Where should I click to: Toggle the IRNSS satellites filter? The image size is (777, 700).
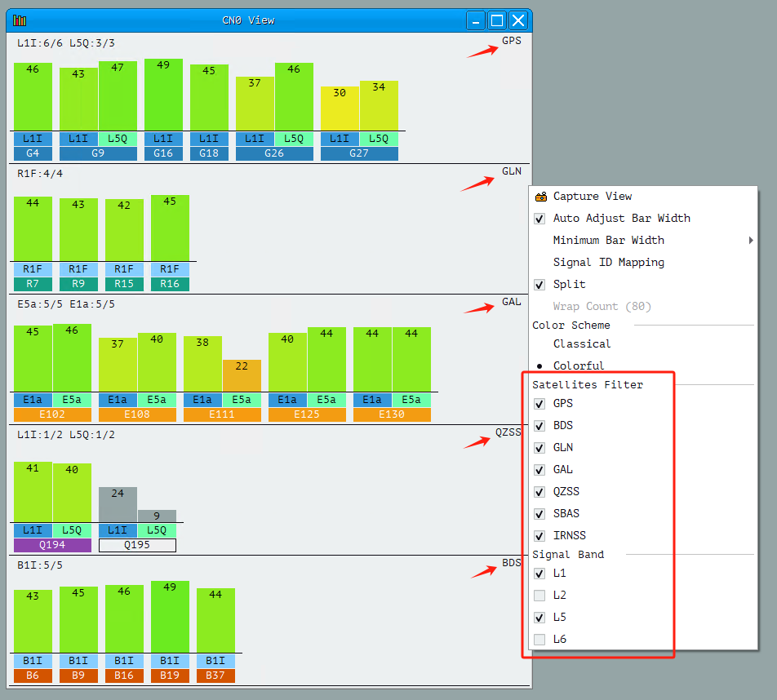539,536
